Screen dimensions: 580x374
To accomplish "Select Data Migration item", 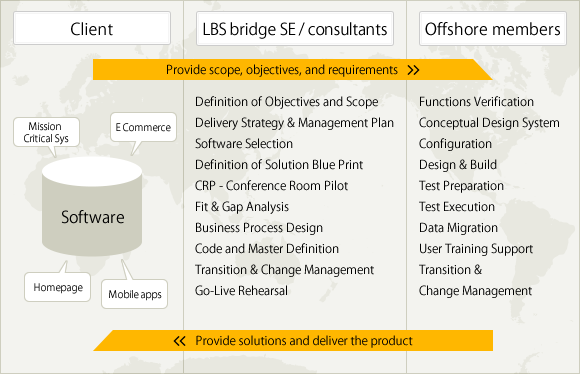I will click(x=458, y=228).
